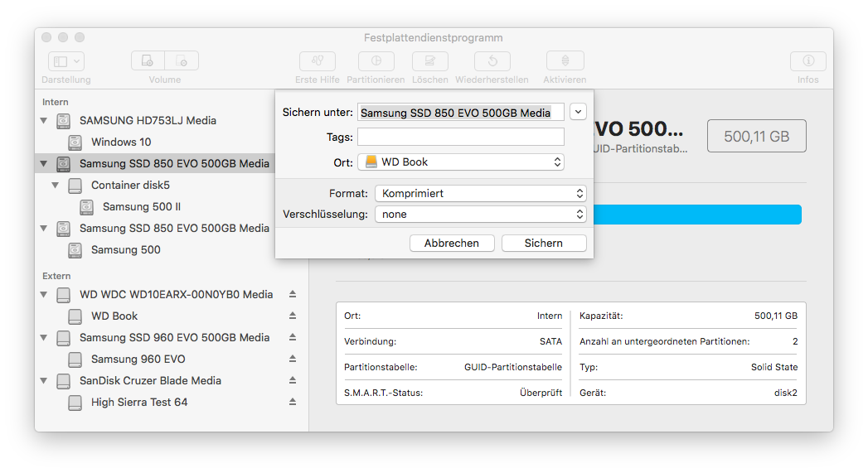Viewport: 868px width, 473px height.
Task: Open the Format dropdown showing Komprimiert
Action: tap(481, 194)
